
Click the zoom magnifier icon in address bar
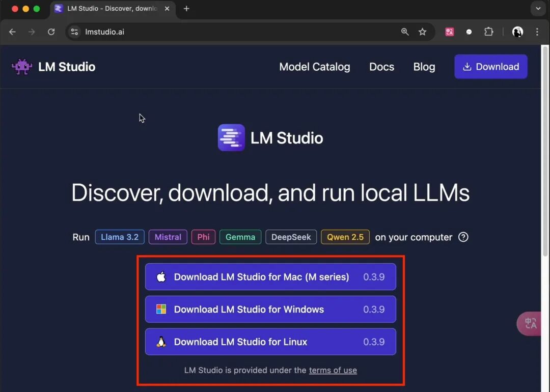(405, 32)
